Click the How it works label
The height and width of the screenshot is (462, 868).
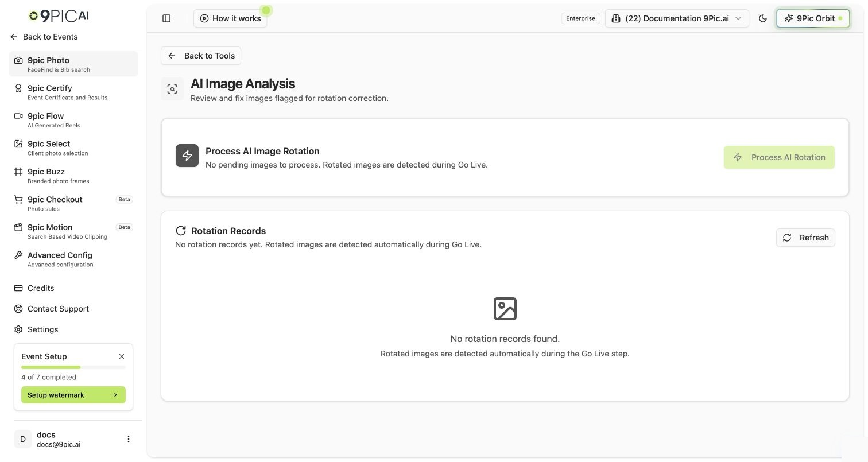point(237,18)
